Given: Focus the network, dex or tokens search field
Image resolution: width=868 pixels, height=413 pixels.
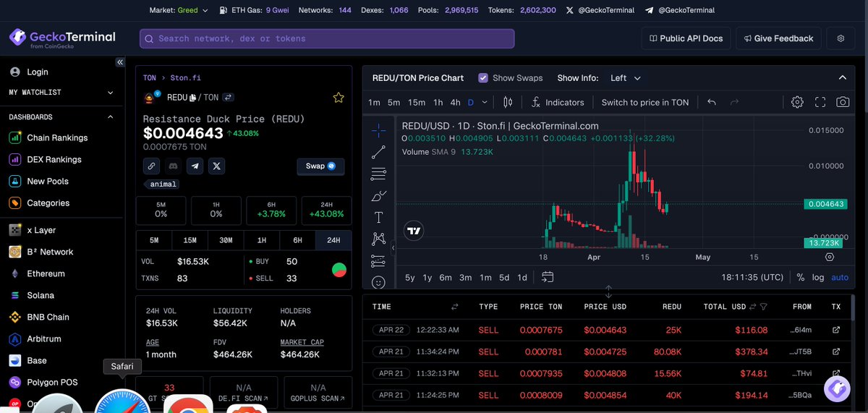Looking at the screenshot, I should coord(327,38).
